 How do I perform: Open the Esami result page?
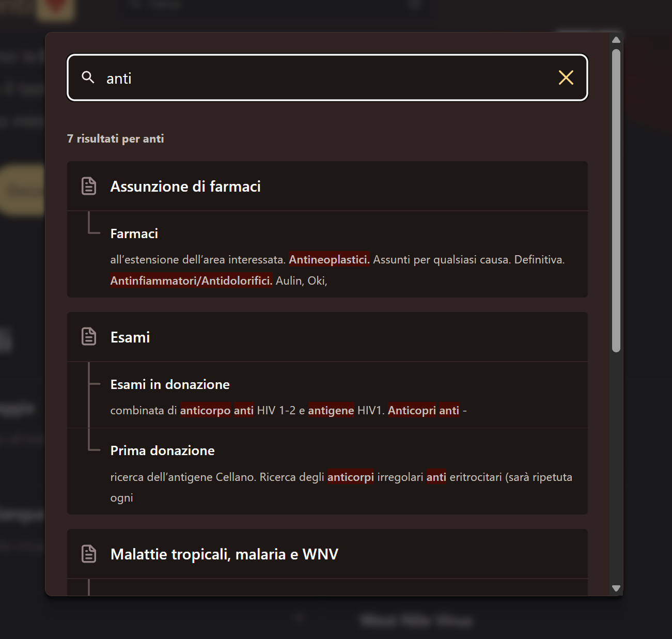coord(130,337)
